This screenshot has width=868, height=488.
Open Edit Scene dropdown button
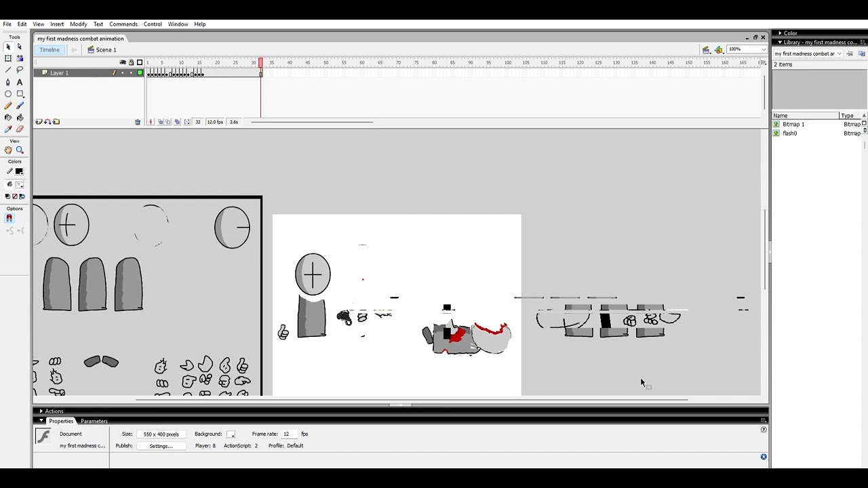(x=706, y=49)
